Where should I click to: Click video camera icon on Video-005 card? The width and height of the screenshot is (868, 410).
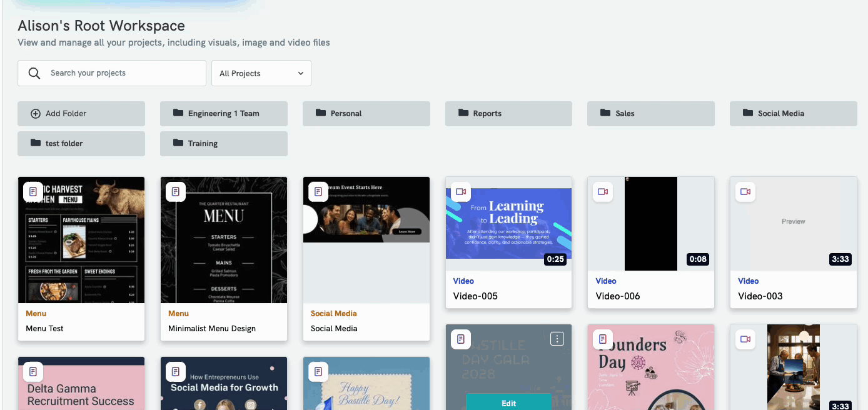pos(461,191)
